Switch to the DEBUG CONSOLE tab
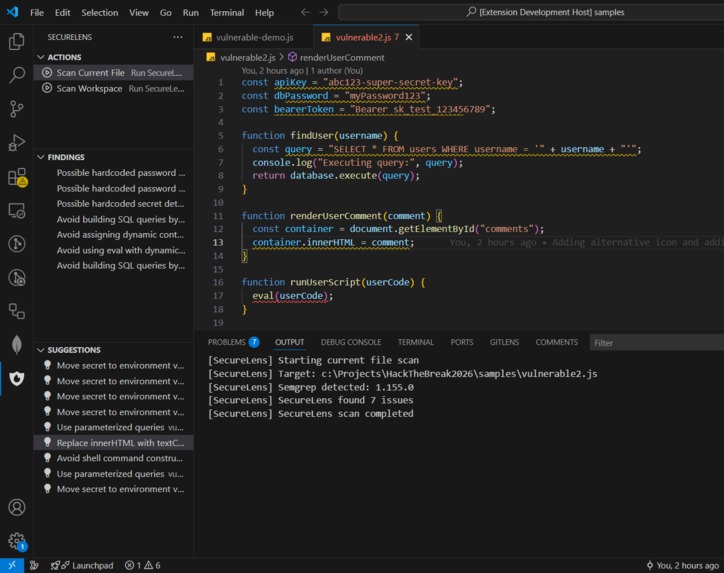Image resolution: width=724 pixels, height=573 pixels. tap(351, 342)
